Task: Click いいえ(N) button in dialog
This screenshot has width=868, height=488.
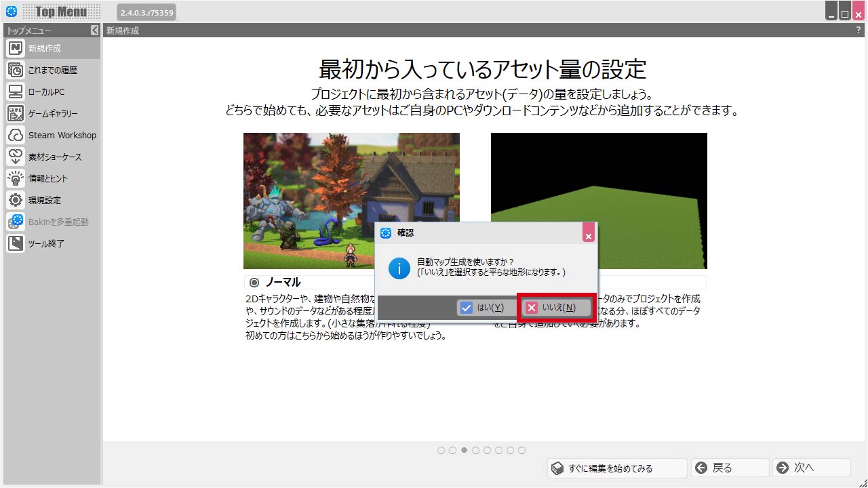Action: [x=557, y=308]
